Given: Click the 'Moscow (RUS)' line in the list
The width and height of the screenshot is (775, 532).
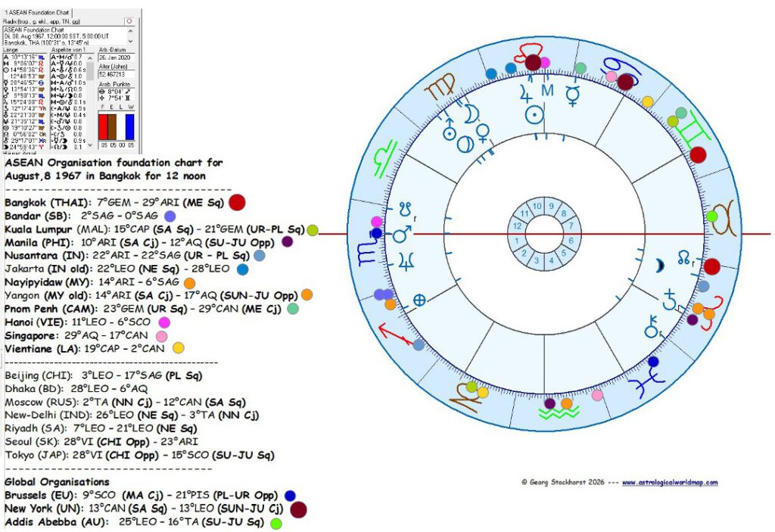Looking at the screenshot, I should (x=125, y=403).
